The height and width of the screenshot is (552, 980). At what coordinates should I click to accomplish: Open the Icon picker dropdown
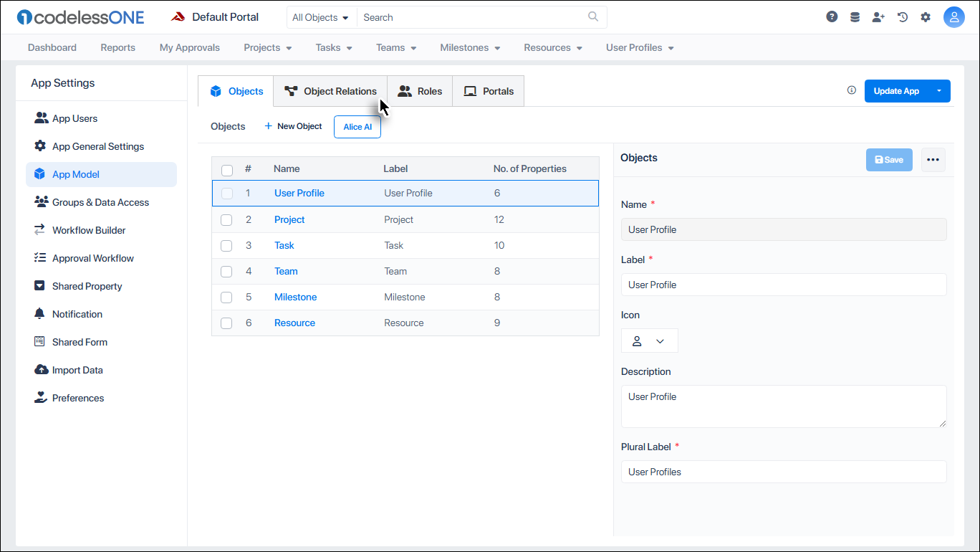[x=649, y=341]
